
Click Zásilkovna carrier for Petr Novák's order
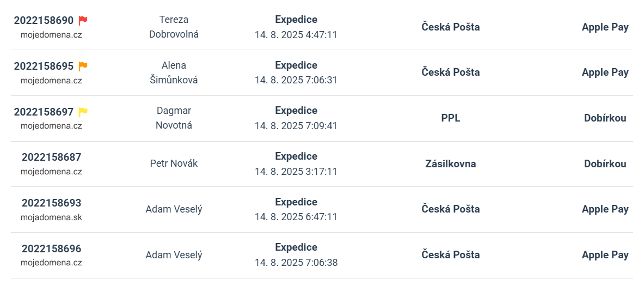click(451, 164)
